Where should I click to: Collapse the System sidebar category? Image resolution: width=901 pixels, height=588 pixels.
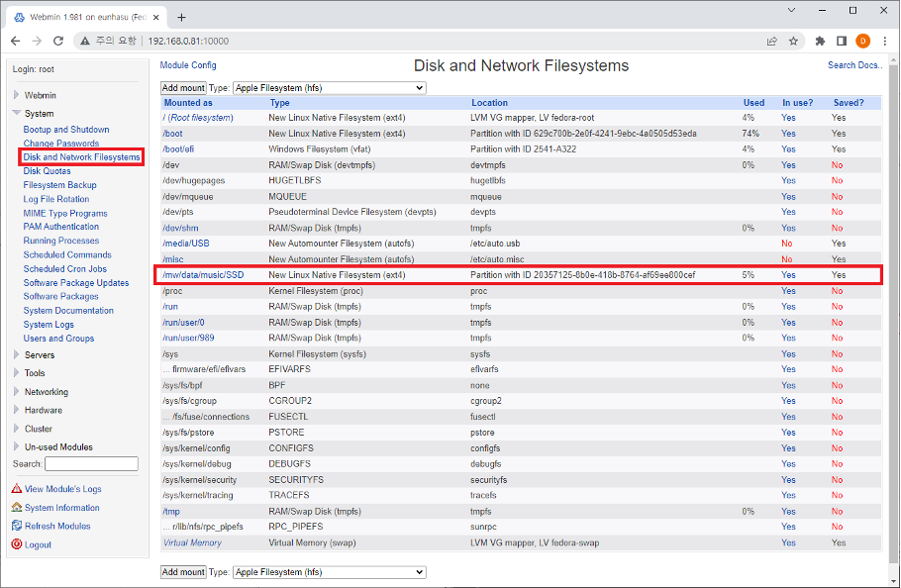(x=39, y=114)
